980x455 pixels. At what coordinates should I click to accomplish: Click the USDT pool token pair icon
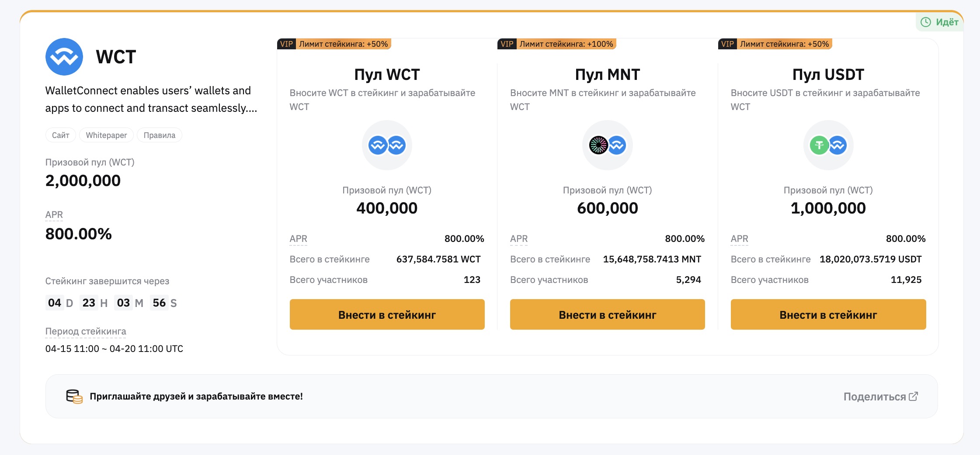828,145
